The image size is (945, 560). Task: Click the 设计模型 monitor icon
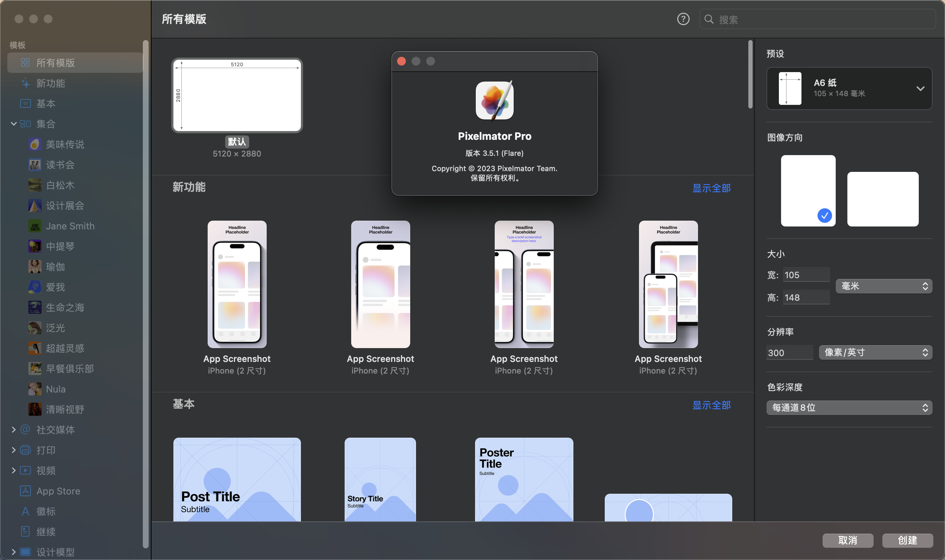tap(25, 552)
